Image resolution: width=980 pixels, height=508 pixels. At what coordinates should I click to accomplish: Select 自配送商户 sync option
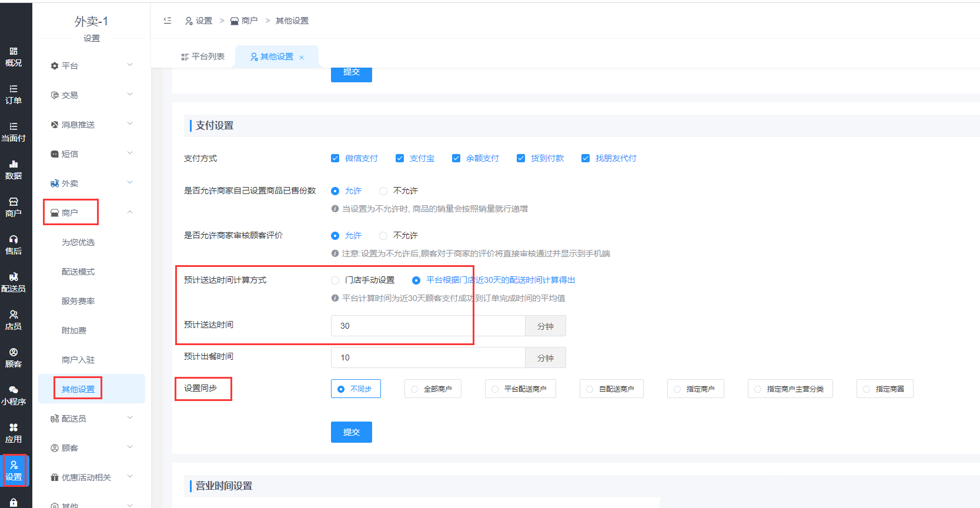click(x=611, y=389)
